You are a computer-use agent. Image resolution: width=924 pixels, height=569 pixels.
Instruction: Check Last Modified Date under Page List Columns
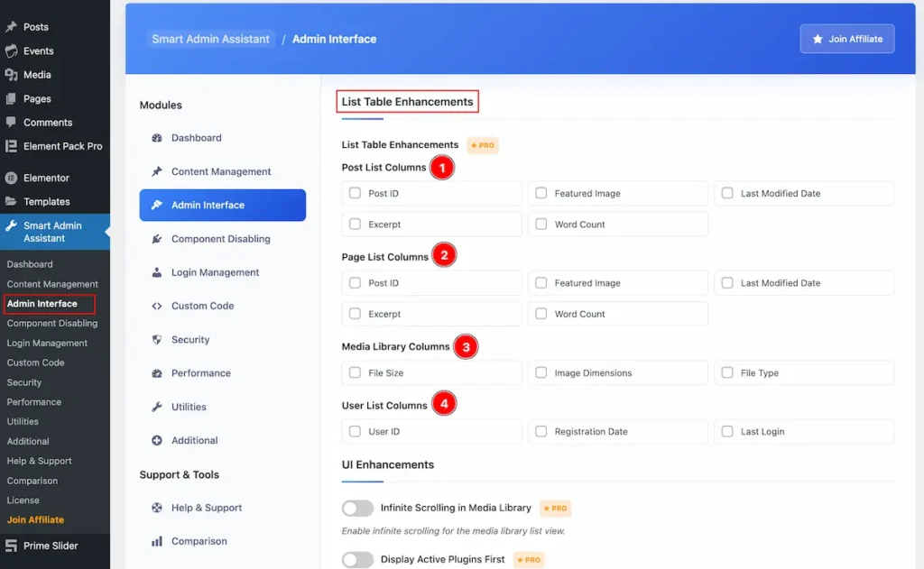pos(727,283)
